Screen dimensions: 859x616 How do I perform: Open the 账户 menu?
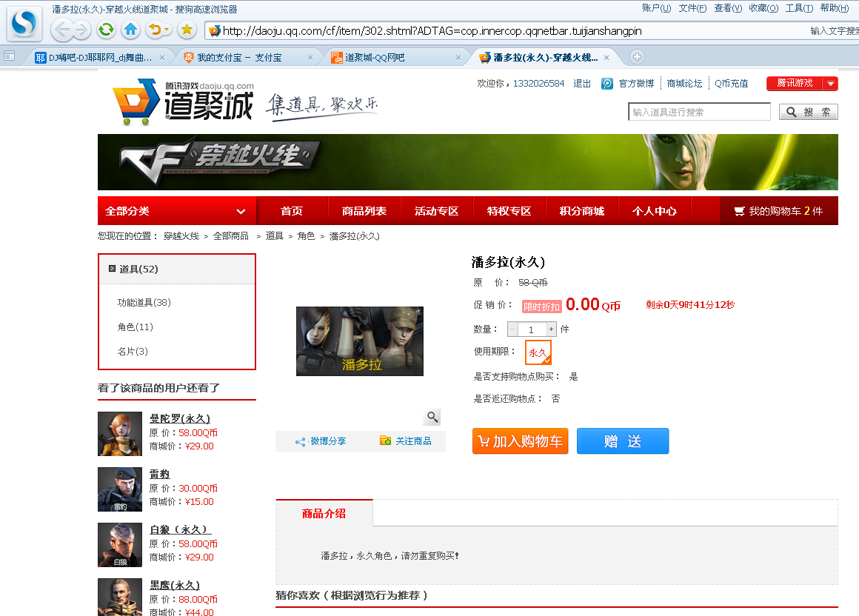pos(656,8)
